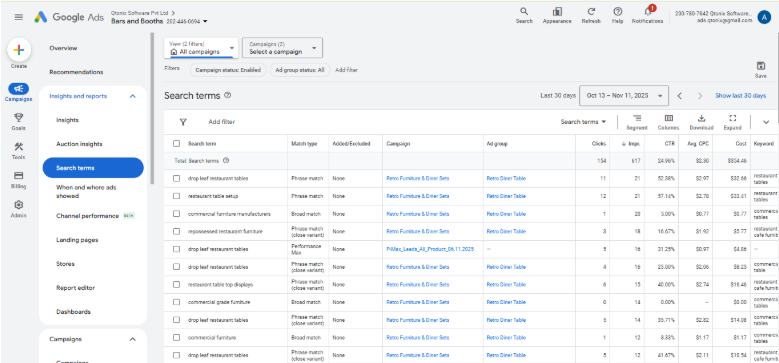Screen dimensions: 779x363
Task: Check commercial furniture manufacturers row checkbox
Action: pos(176,214)
